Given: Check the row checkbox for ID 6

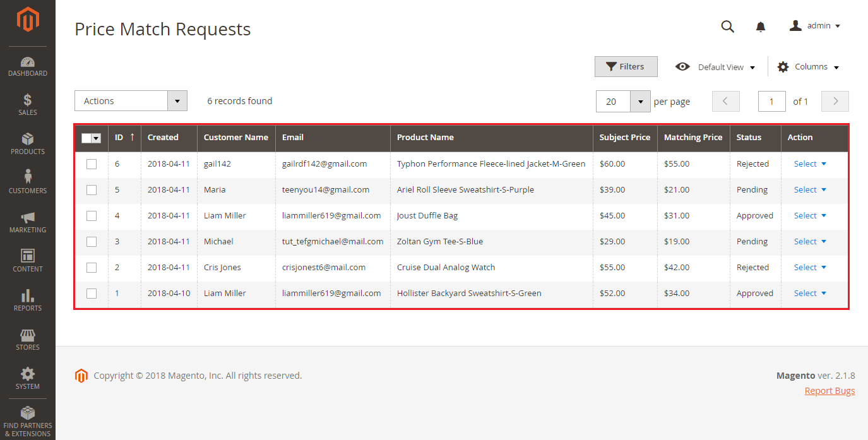Looking at the screenshot, I should 92,164.
